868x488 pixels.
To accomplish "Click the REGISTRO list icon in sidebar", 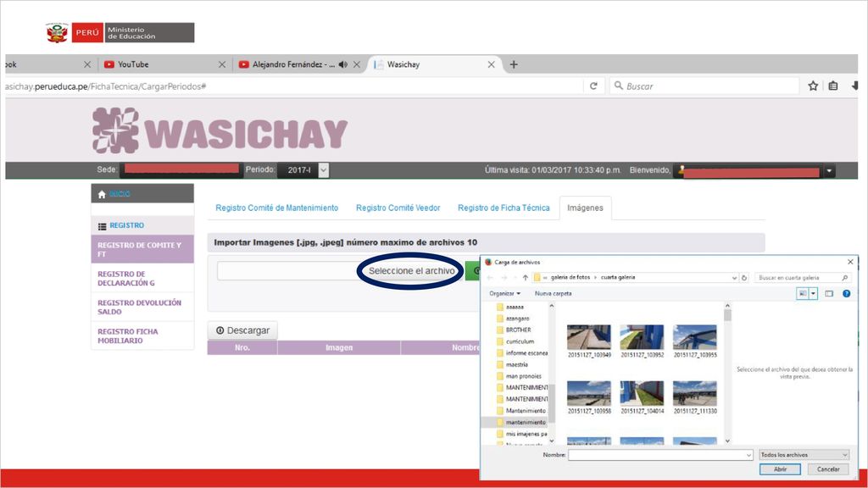I will click(x=102, y=225).
